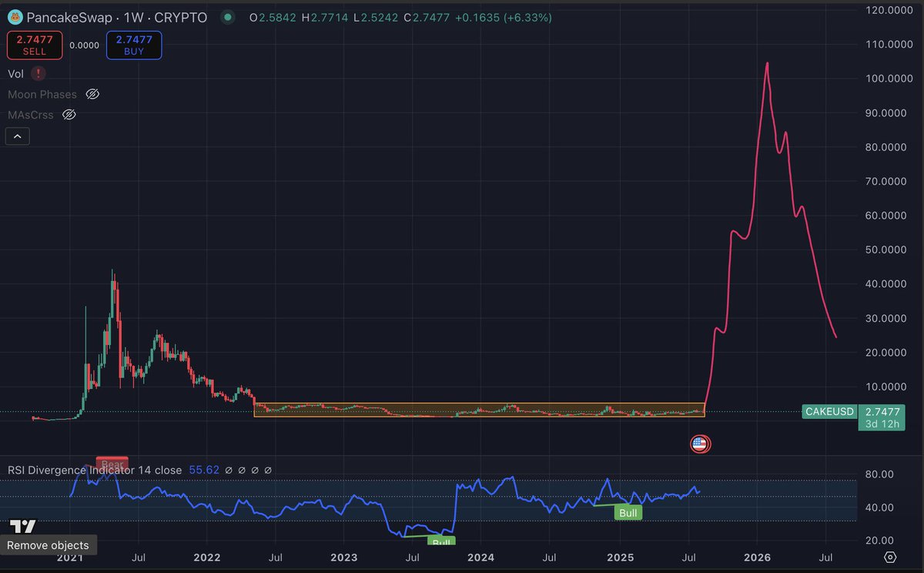
Task: Click the 80.00 RSI axis label
Action: pyautogui.click(x=879, y=474)
